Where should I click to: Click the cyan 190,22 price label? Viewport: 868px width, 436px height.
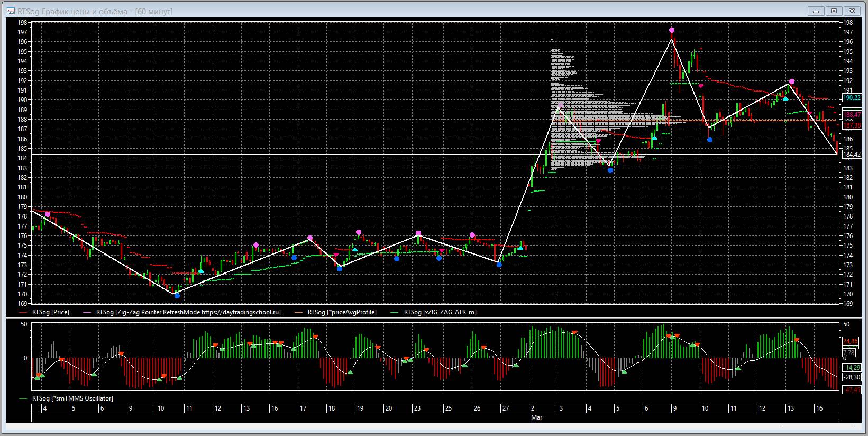(852, 98)
